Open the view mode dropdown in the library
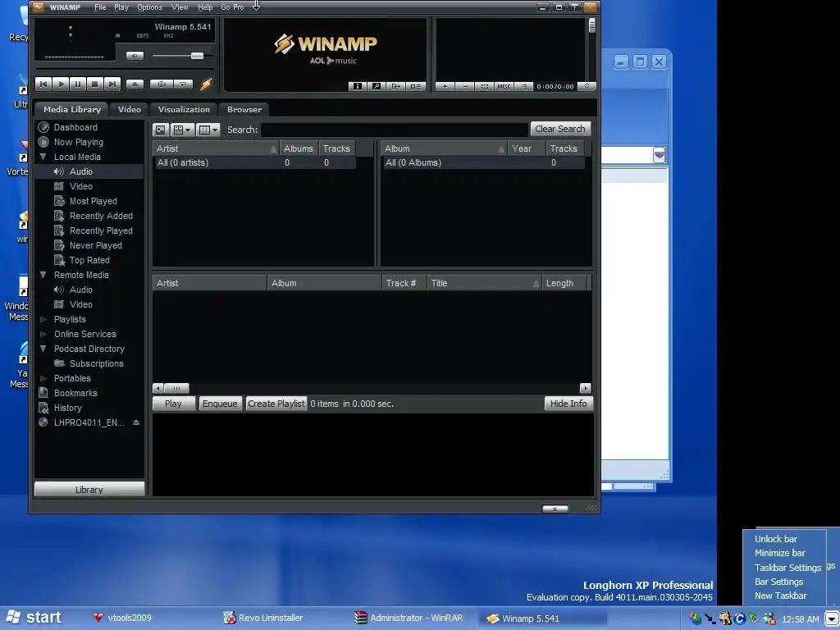This screenshot has width=840, height=630. (x=182, y=130)
